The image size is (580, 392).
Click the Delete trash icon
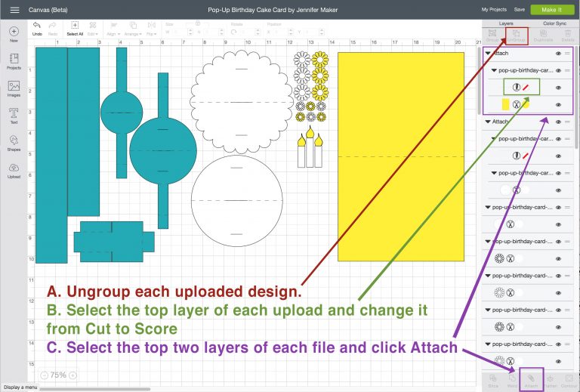(x=568, y=35)
